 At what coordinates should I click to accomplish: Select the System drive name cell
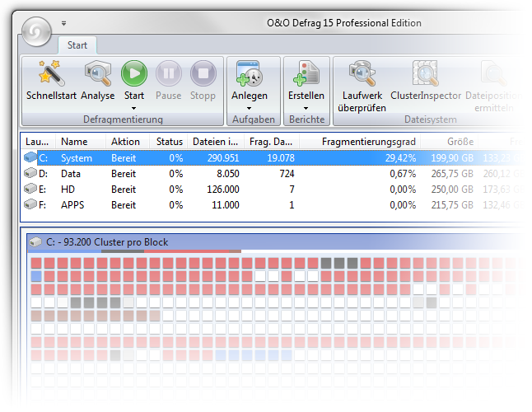tap(77, 158)
